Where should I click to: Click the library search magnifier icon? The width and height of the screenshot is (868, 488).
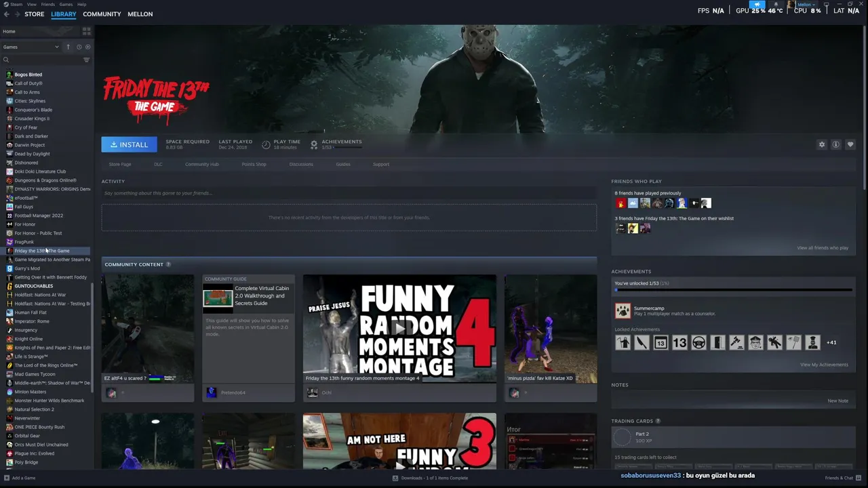coord(6,60)
